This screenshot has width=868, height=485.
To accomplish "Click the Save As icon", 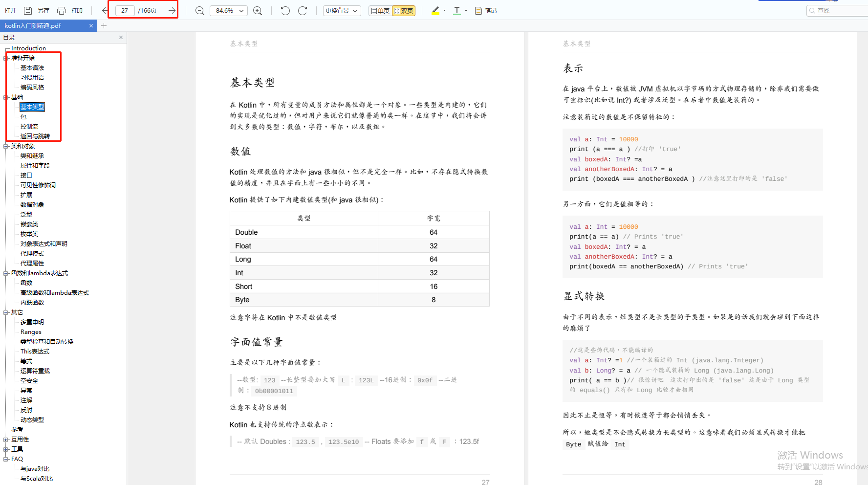I will (x=28, y=10).
